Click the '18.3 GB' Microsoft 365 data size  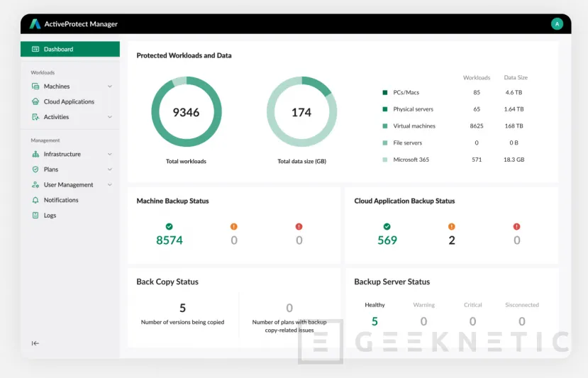pos(514,160)
